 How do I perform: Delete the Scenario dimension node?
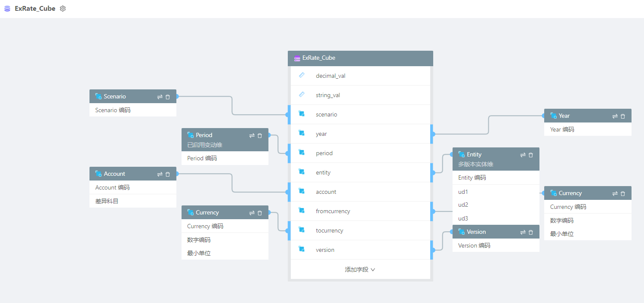click(168, 97)
